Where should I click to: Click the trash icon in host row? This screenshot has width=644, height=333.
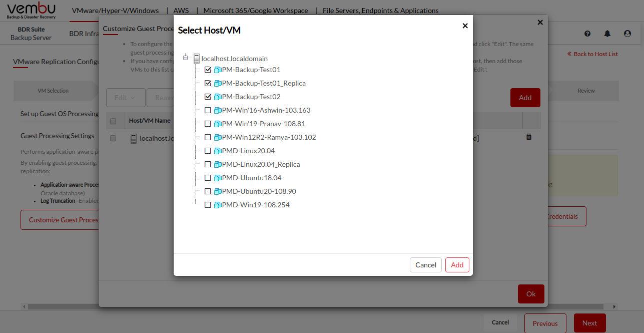coord(529,137)
